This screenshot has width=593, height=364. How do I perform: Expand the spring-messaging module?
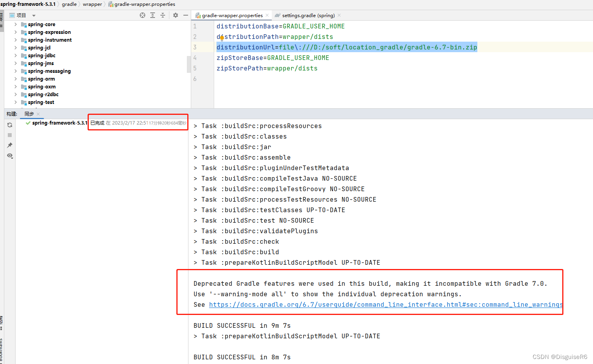pos(16,71)
